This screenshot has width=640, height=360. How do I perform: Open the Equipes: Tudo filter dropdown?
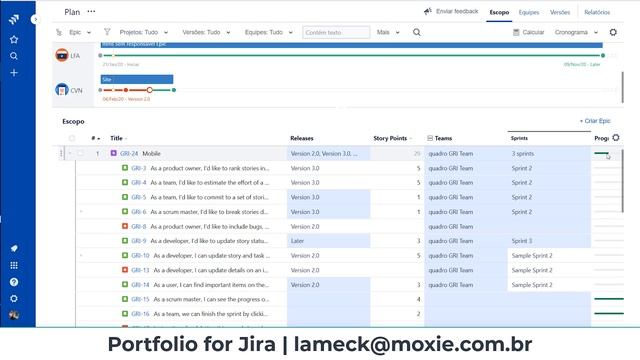pyautogui.click(x=269, y=32)
